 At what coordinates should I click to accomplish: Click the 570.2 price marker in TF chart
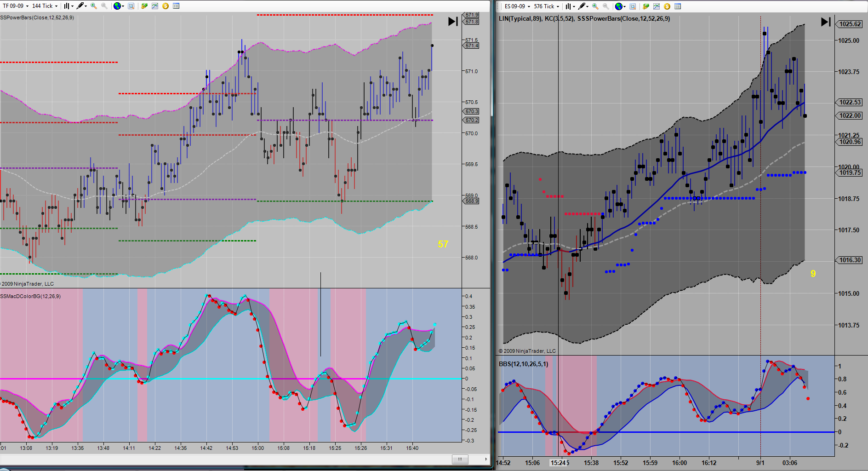[x=472, y=120]
